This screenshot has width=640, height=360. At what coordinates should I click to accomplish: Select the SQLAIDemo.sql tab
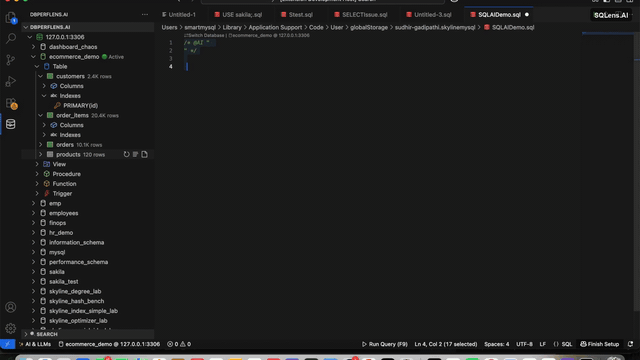[x=499, y=15]
